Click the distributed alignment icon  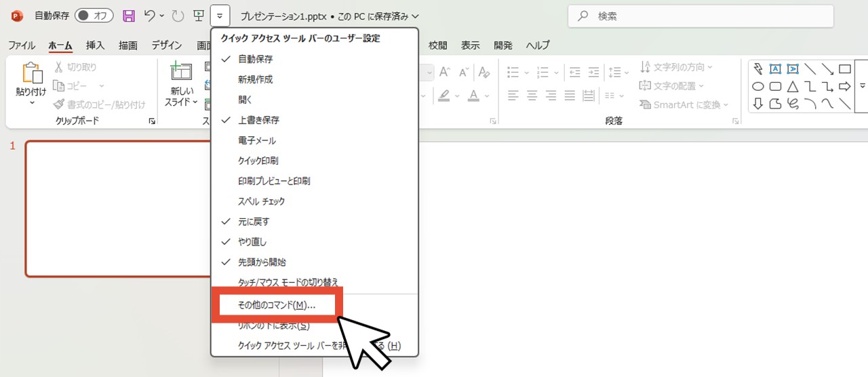tap(589, 95)
